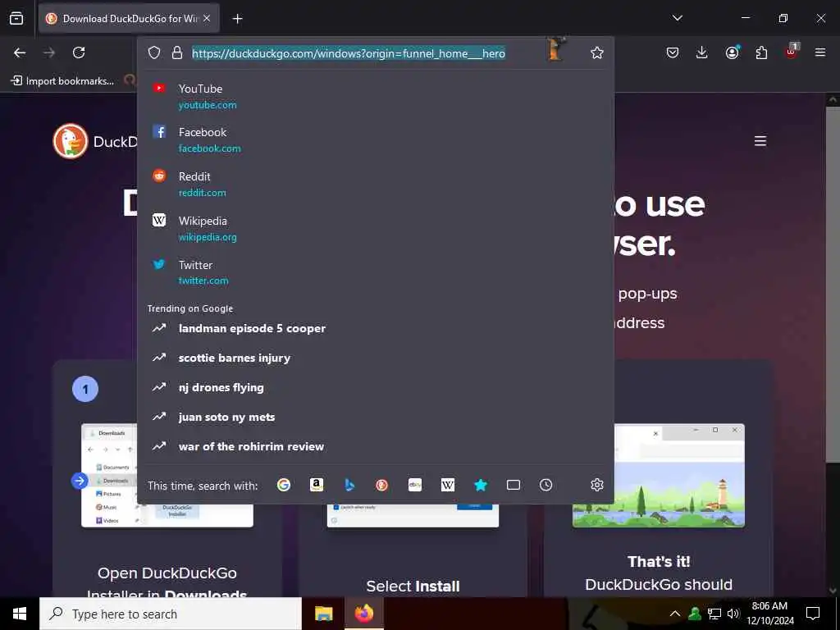This screenshot has width=840, height=630.
Task: Search trending 'landman episode 5 cooper'
Action: 375,328
